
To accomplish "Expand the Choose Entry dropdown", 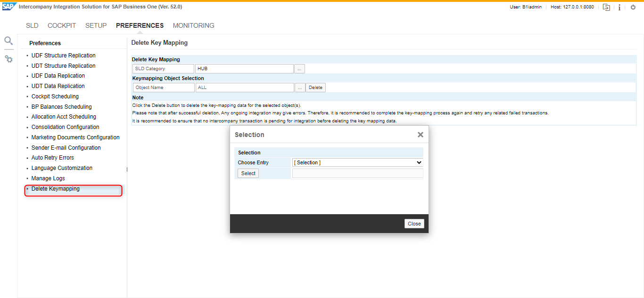I will coord(357,162).
